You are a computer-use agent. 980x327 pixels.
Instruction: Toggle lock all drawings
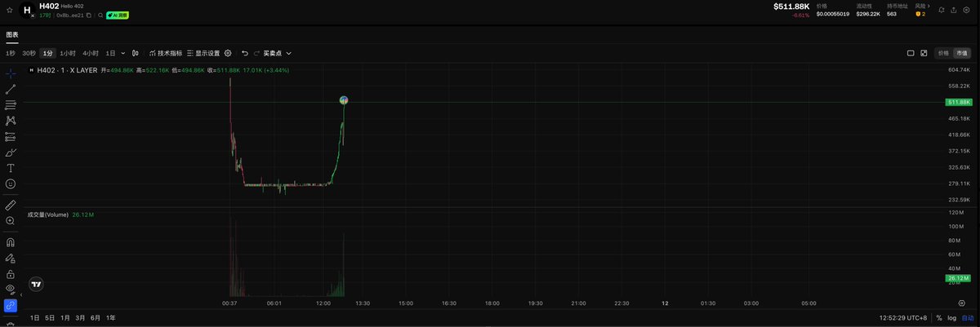pyautogui.click(x=11, y=274)
